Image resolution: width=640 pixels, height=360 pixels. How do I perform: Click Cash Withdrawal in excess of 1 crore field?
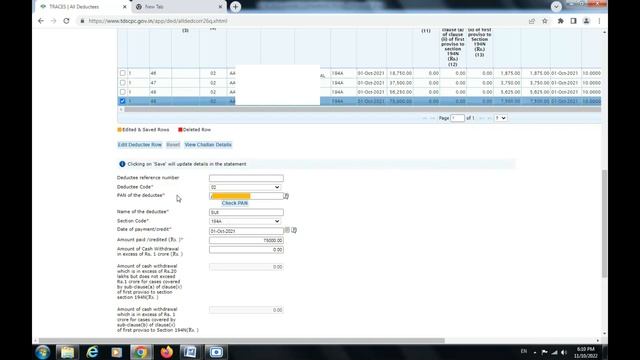246,249
